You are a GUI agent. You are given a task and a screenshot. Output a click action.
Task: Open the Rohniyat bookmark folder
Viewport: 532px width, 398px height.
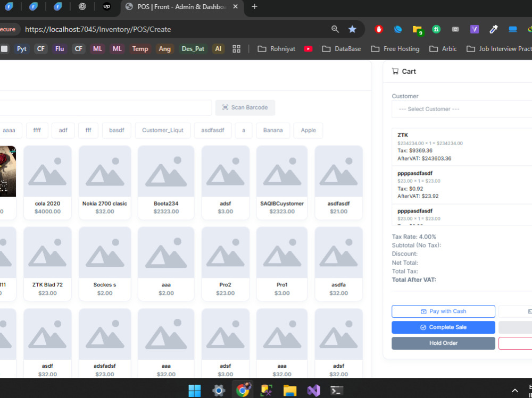click(x=277, y=49)
